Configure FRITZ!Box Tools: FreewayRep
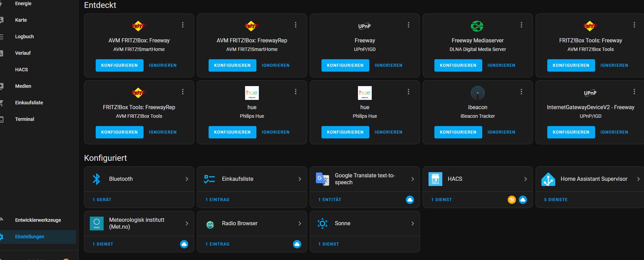The height and width of the screenshot is (260, 644). [x=119, y=132]
